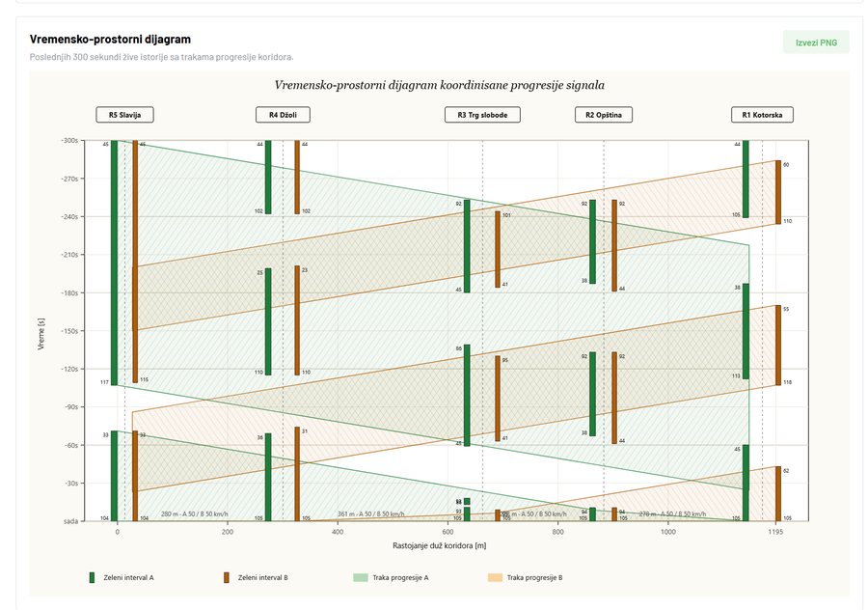Click the value label 23 at R4 Džoli
This screenshot has height=610, width=868.
(305, 270)
